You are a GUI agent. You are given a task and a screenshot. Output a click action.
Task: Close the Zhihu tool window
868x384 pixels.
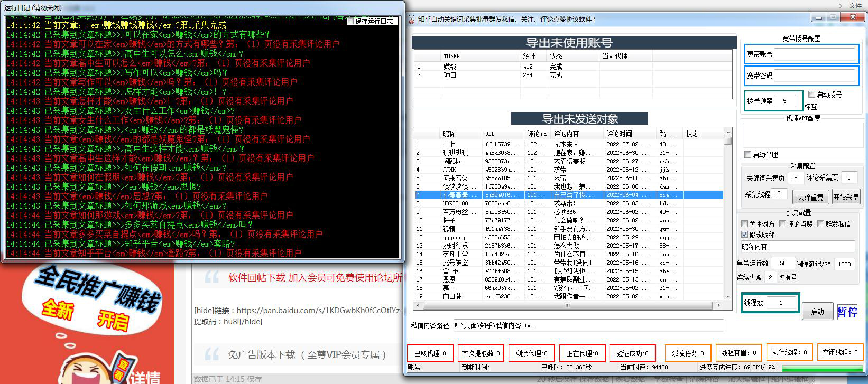[x=852, y=17]
